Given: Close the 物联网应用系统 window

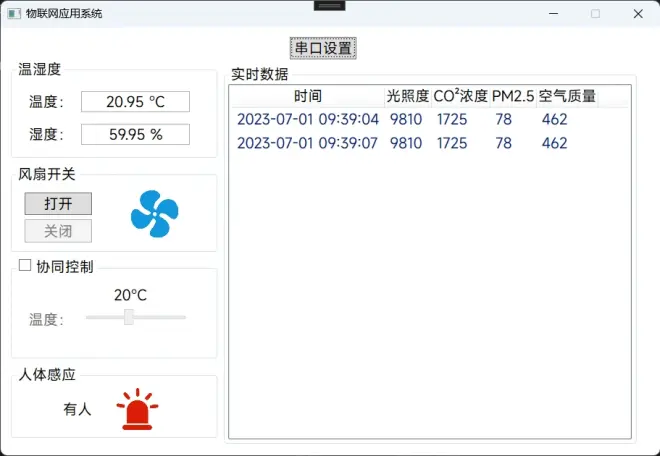Looking at the screenshot, I should [x=638, y=14].
